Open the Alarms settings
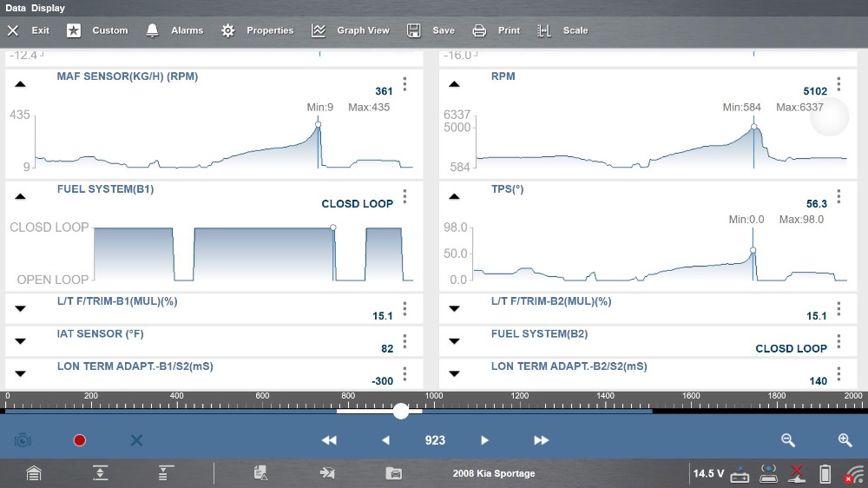The height and width of the screenshot is (488, 868). [174, 30]
